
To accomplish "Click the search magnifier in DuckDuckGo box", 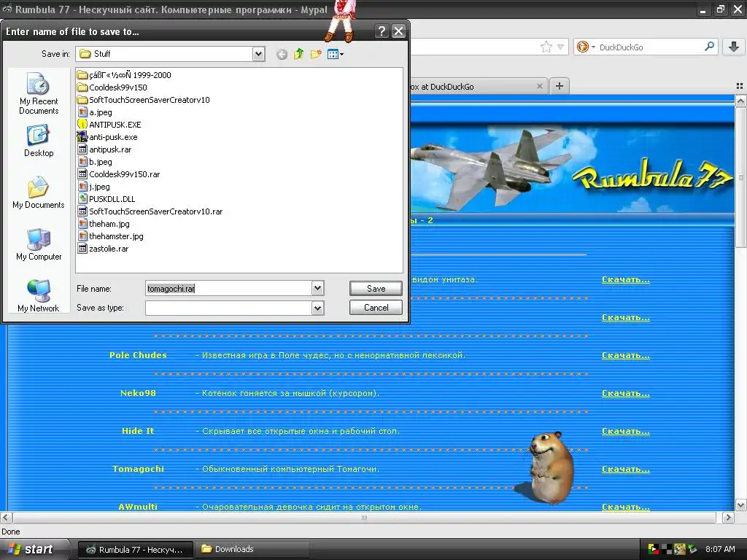I will click(709, 46).
